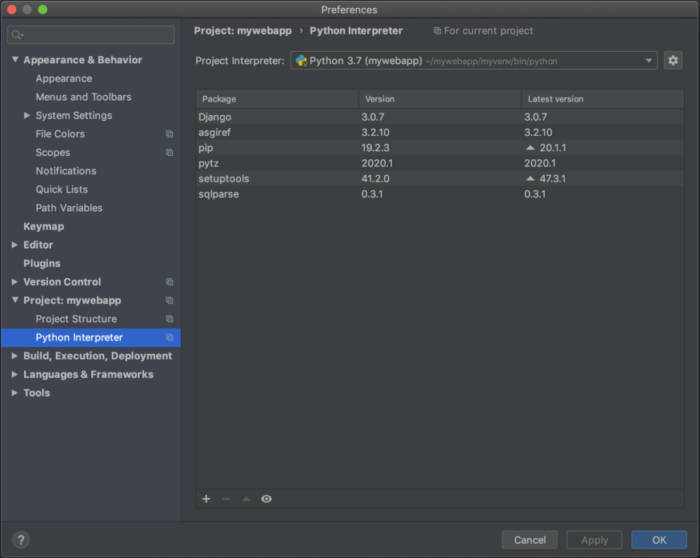Viewport: 700px width, 558px height.
Task: Click the plus icon to install package
Action: pos(206,499)
